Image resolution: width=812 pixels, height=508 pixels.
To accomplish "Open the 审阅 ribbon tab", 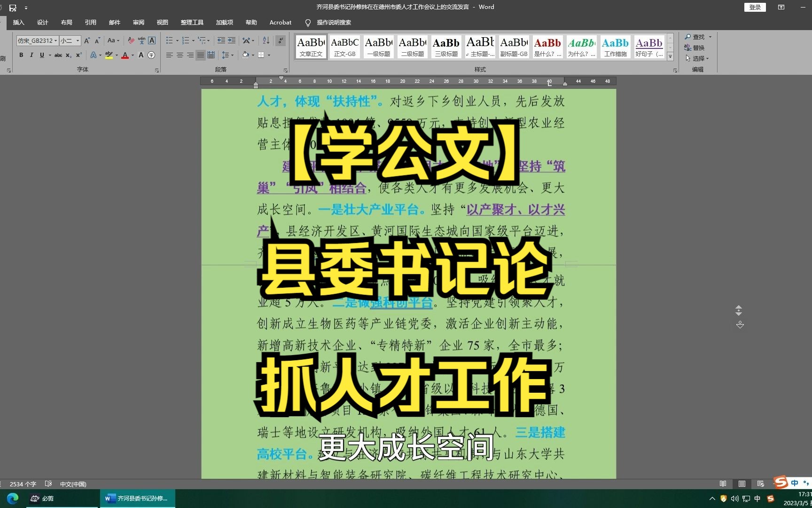I will (138, 22).
